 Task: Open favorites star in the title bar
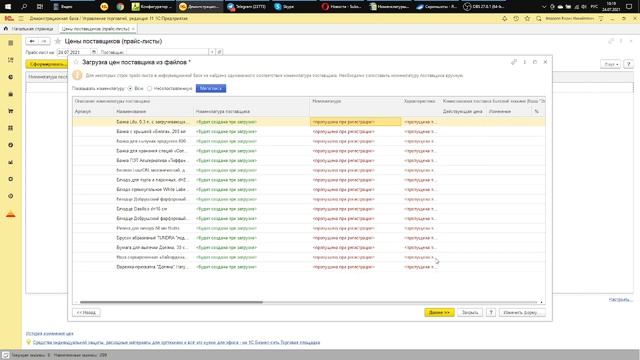[527, 19]
